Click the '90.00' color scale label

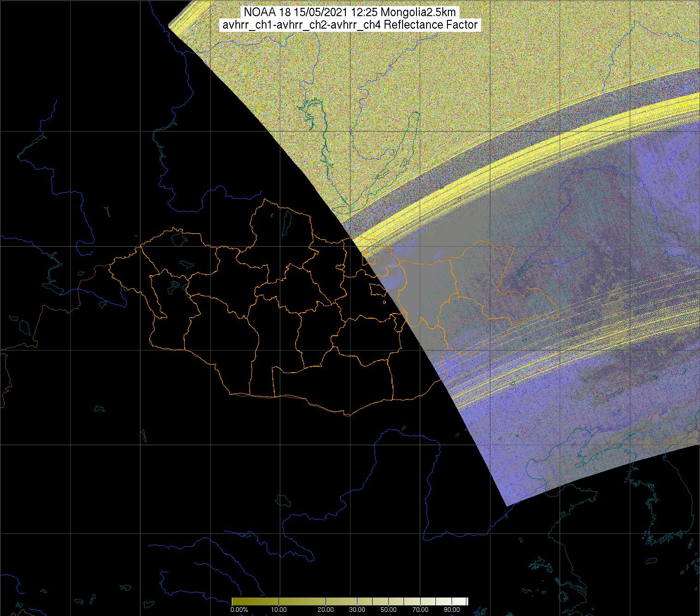click(452, 610)
